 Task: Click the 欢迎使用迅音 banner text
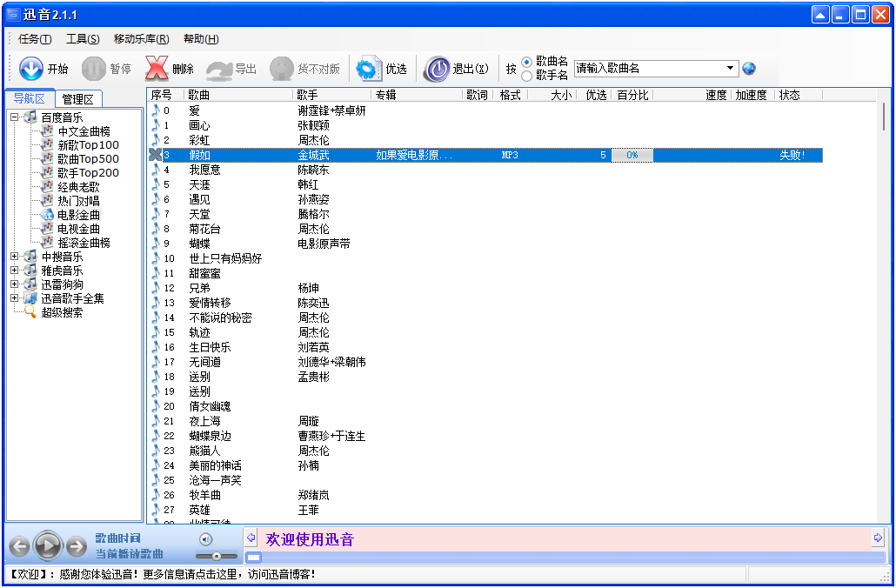310,539
